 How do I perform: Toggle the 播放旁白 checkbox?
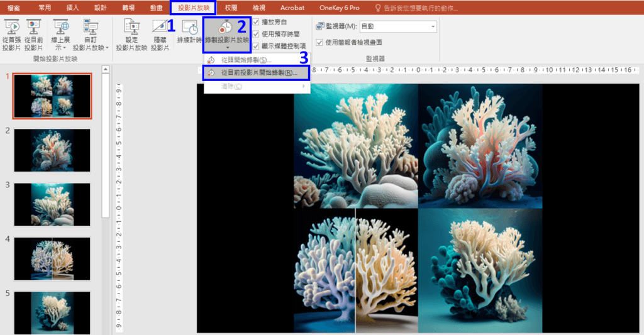click(x=256, y=22)
